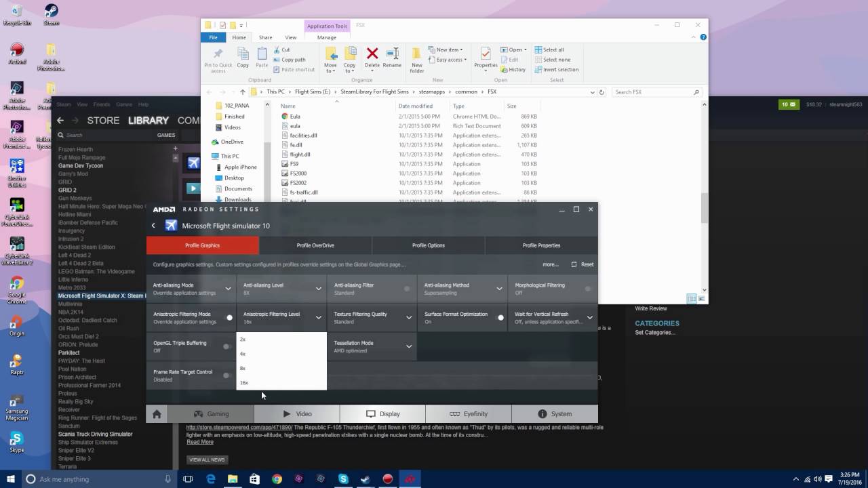
Task: Click the Copy to button in ribbon
Action: pos(350,60)
